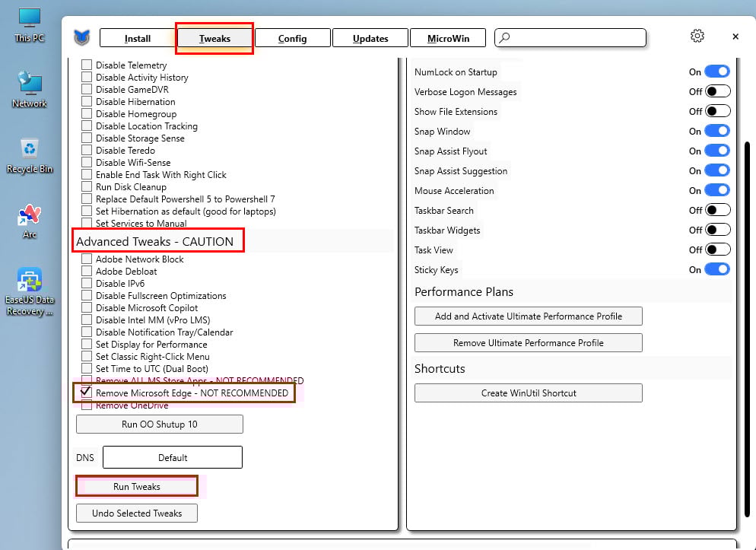This screenshot has height=550, width=756.
Task: Check Run Disk Cleanup
Action: pyautogui.click(x=87, y=186)
